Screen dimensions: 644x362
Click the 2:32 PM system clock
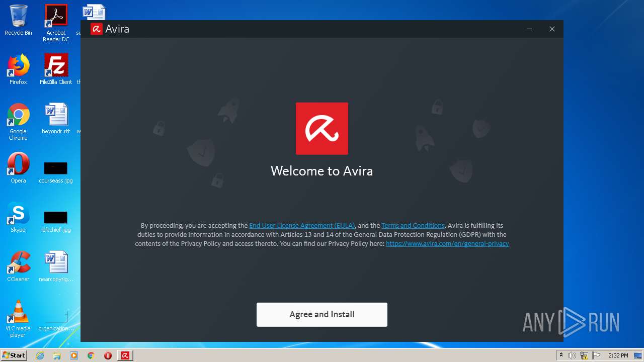[618, 355]
